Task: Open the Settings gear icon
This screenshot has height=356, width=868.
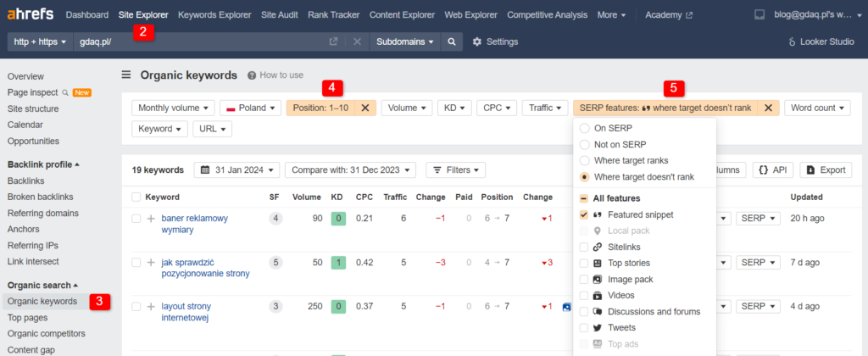Action: [x=477, y=42]
